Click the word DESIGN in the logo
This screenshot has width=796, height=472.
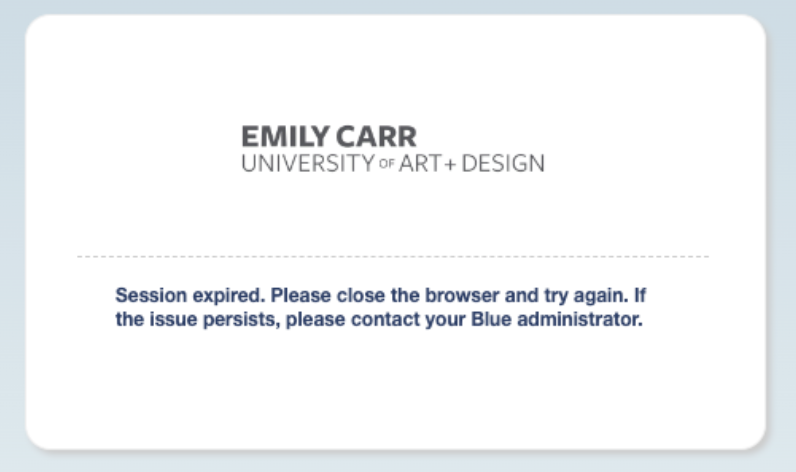(x=503, y=163)
